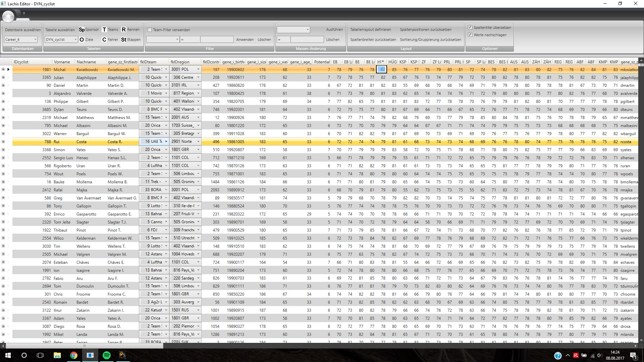This screenshot has width=644, height=362.
Task: Click the horizontal scrollbar thumb
Action: coord(84,346)
